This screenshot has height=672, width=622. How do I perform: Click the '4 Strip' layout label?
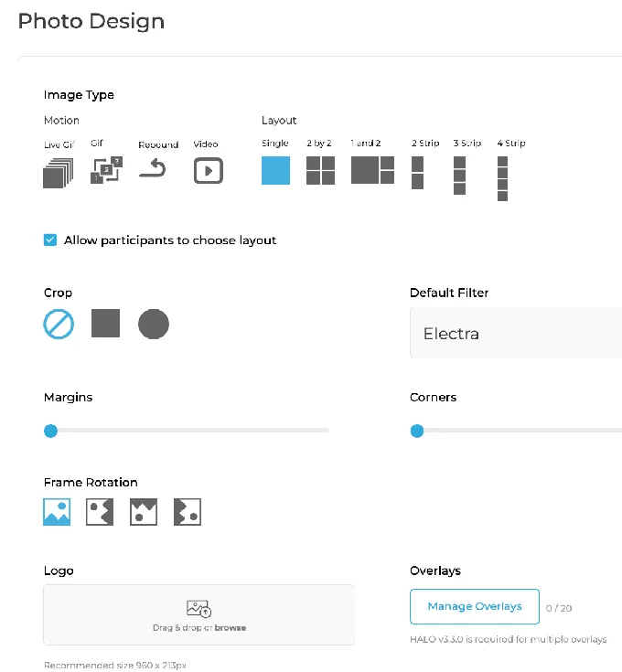pyautogui.click(x=511, y=144)
